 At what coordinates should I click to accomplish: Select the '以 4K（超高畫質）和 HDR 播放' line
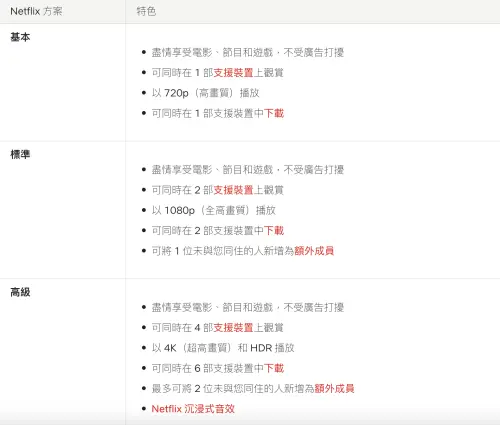[x=223, y=348]
